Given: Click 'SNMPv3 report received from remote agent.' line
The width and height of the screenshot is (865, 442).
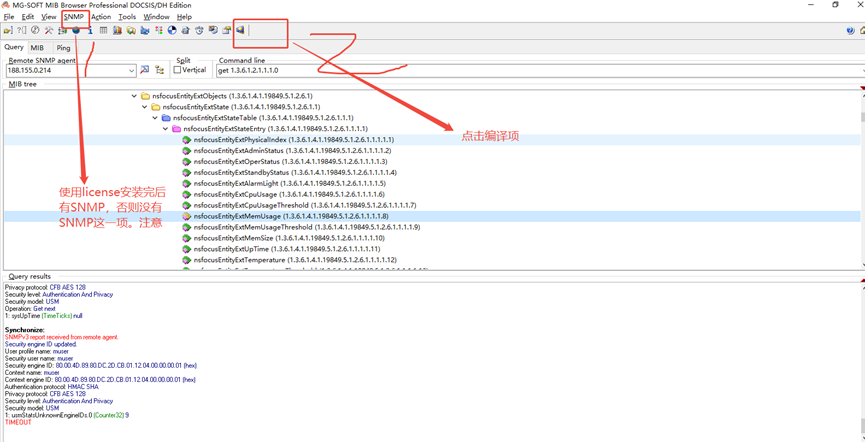Looking at the screenshot, I should (x=61, y=337).
